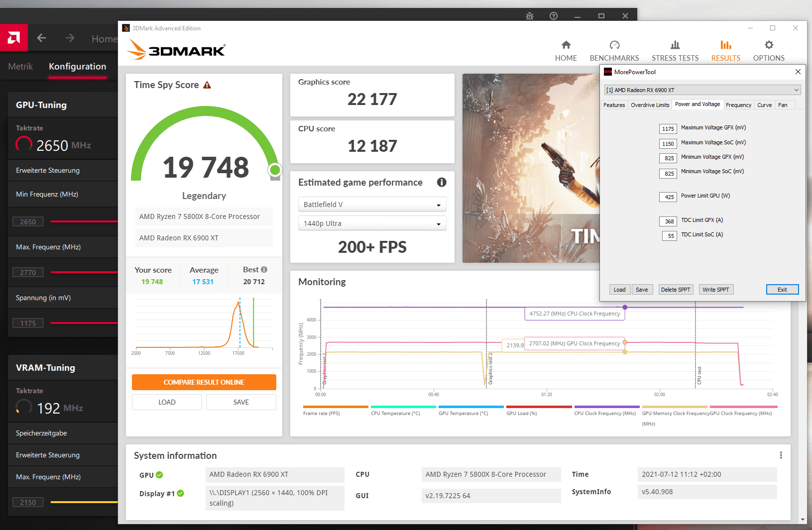
Task: Adjust the Spannung (in mV) slider
Action: (x=84, y=323)
